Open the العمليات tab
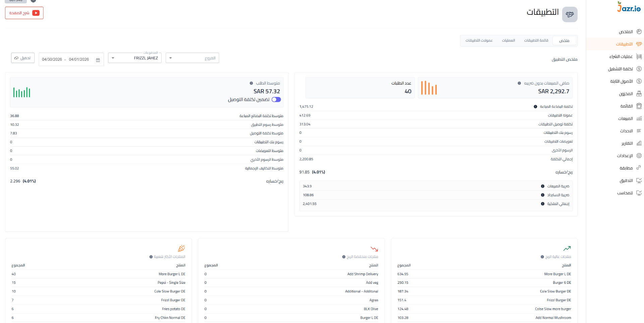The image size is (644, 323). [x=508, y=40]
